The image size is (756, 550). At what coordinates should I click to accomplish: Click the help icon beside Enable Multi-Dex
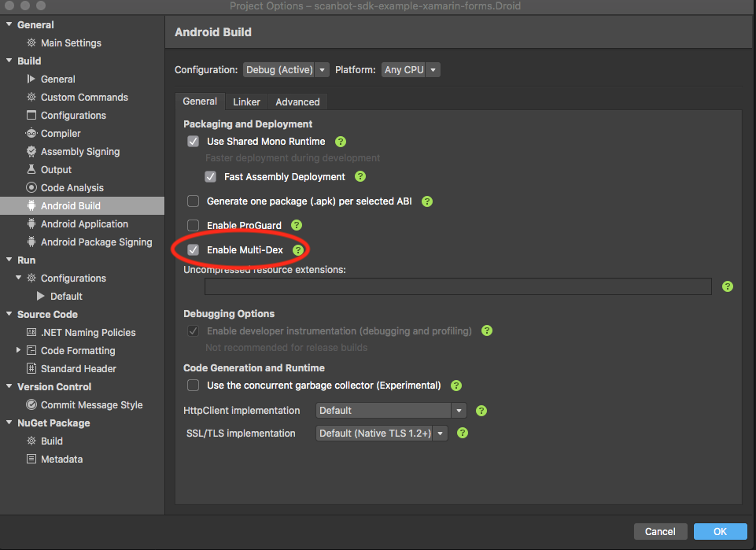pyautogui.click(x=298, y=249)
